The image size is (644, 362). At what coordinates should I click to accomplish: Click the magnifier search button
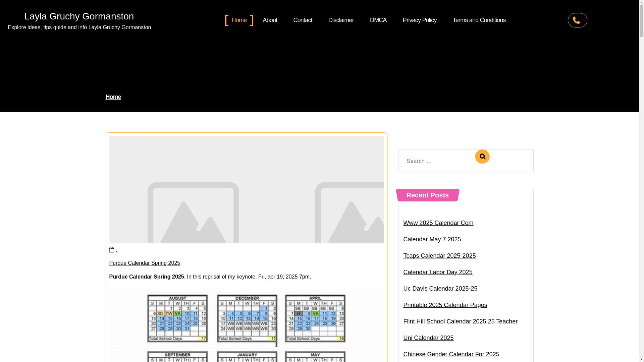(x=482, y=157)
